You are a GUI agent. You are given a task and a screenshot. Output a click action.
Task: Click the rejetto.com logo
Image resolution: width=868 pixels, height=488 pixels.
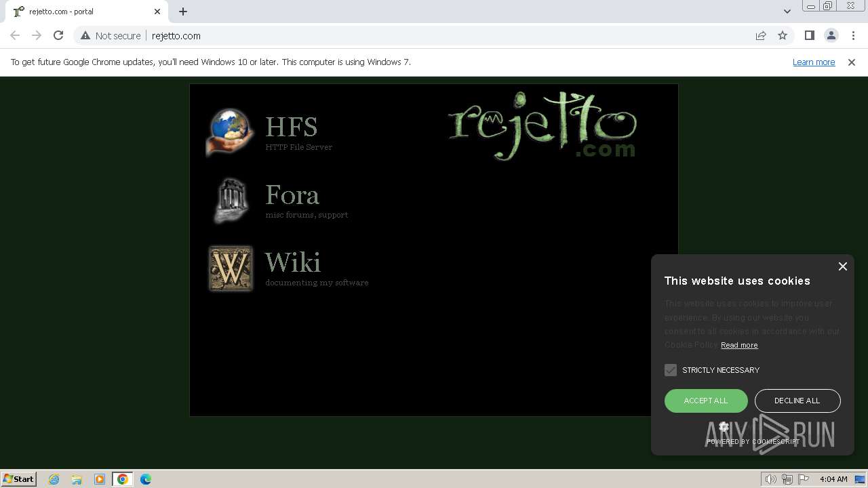542,126
